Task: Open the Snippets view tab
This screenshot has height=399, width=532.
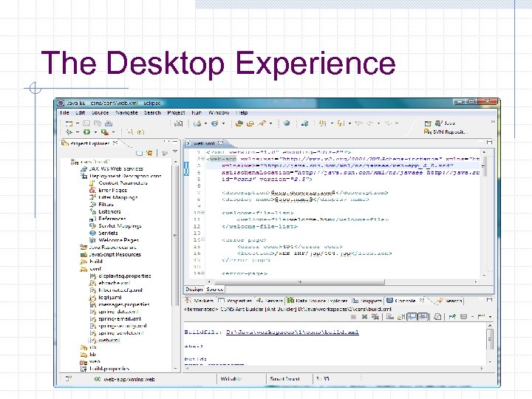Action: click(x=367, y=301)
